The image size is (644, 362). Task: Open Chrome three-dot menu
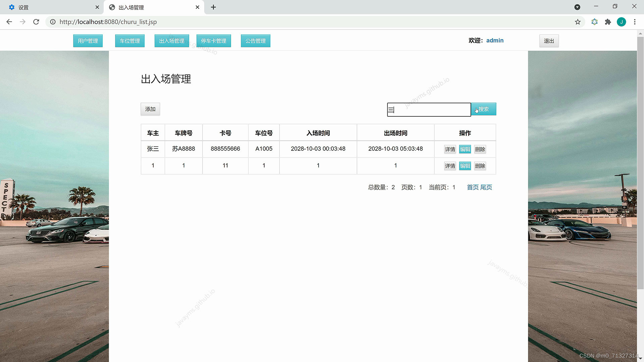[635, 22]
